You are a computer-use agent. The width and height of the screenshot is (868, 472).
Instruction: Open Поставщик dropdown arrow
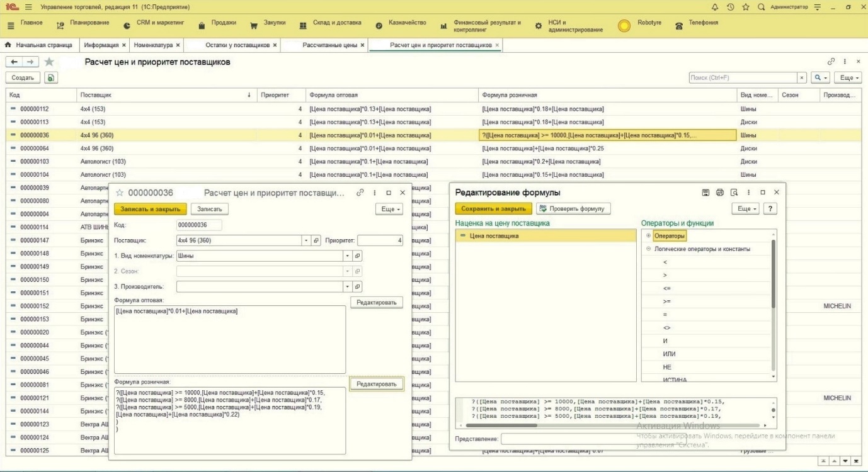click(307, 240)
